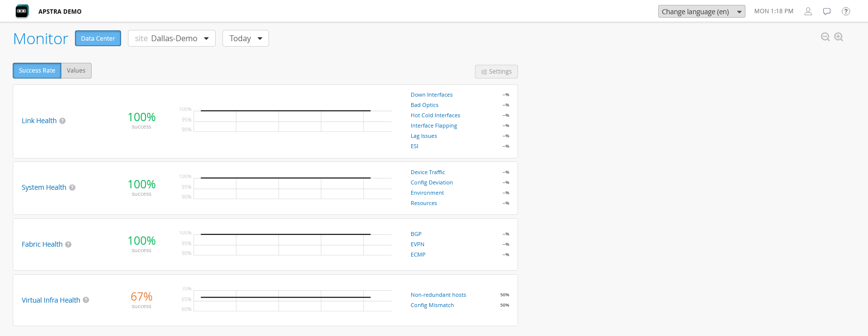The height and width of the screenshot is (336, 868).
Task: Switch to the Values view
Action: pos(76,71)
